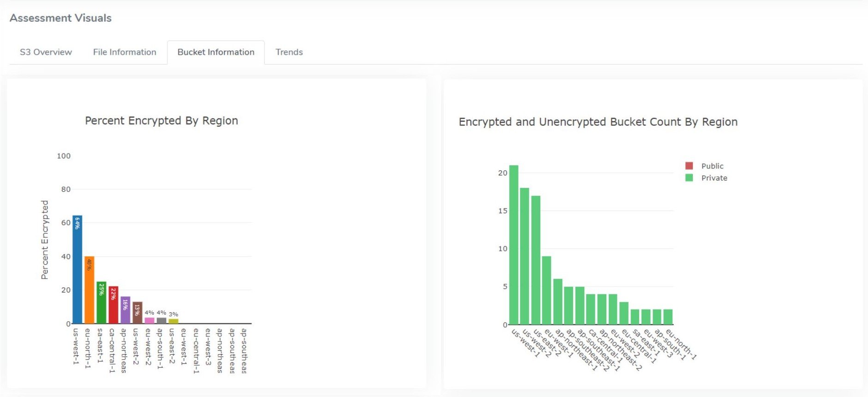Image resolution: width=868 pixels, height=397 pixels.
Task: Click the tallest green bar in bucket count chart
Action: (513, 245)
